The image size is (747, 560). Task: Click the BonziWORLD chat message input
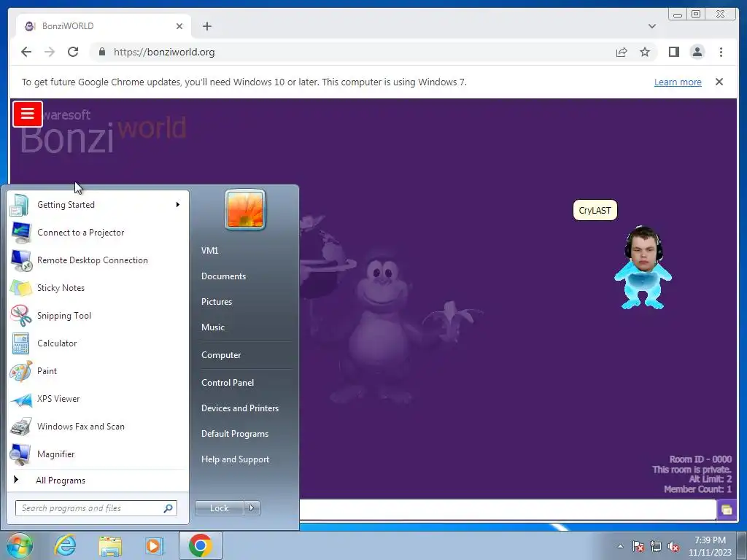[508, 510]
